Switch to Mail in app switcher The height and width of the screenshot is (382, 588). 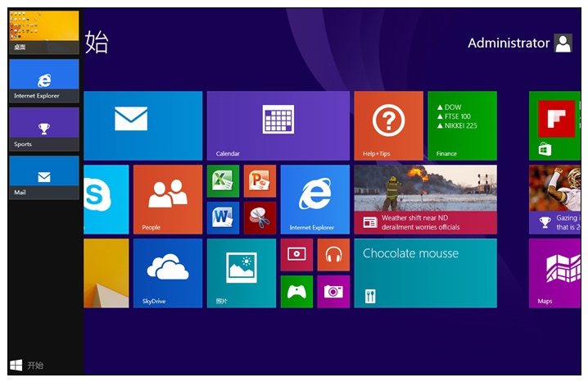click(x=44, y=178)
